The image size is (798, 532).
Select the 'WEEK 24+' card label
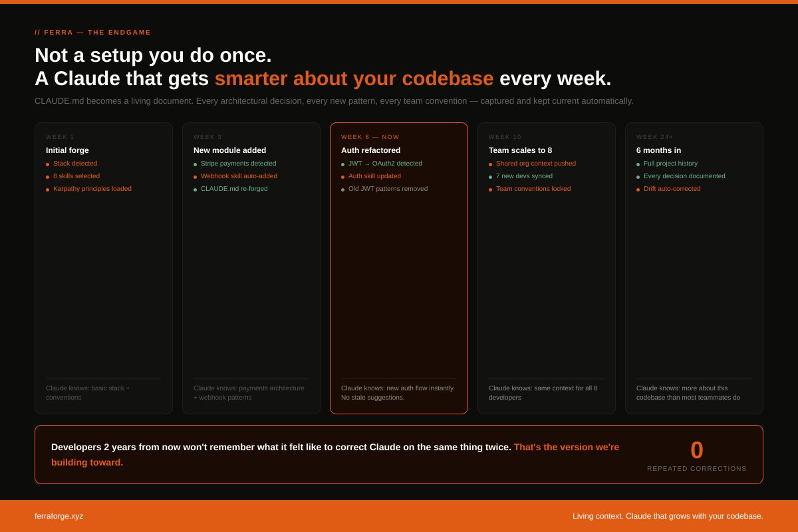click(x=655, y=137)
